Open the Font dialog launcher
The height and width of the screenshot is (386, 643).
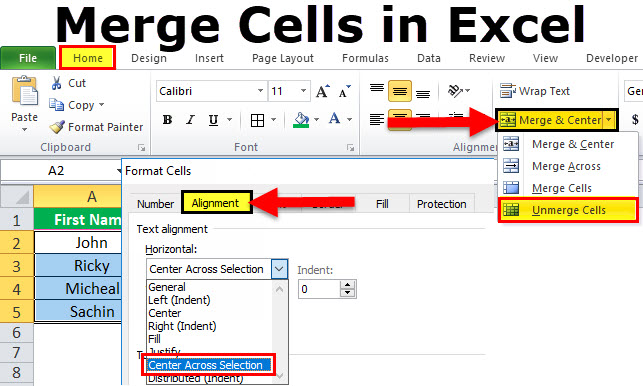pyautogui.click(x=350, y=147)
